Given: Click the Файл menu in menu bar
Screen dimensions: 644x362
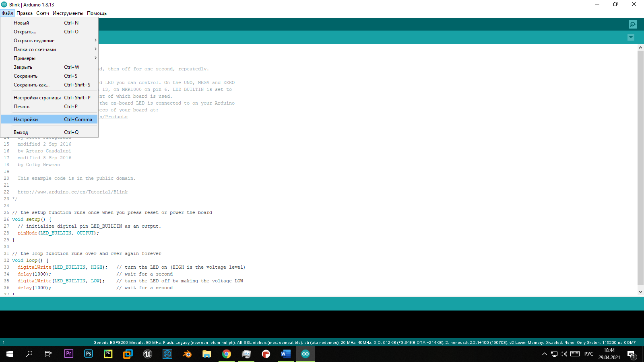Looking at the screenshot, I should (7, 13).
